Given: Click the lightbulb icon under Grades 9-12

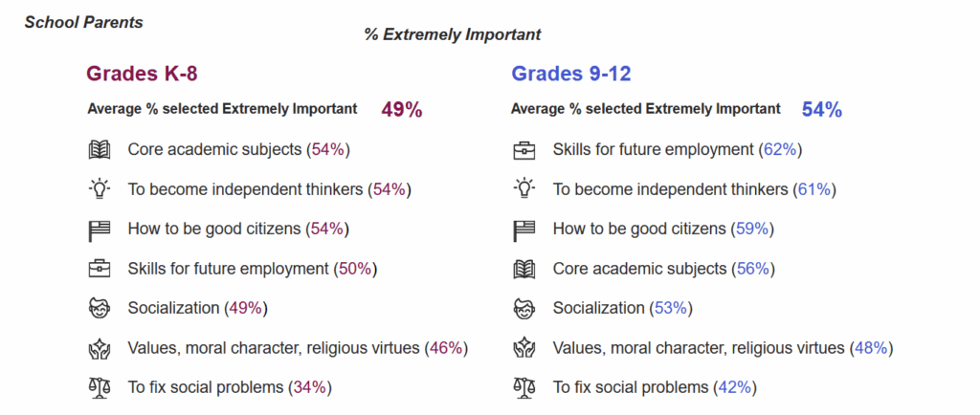Looking at the screenshot, I should [x=523, y=189].
